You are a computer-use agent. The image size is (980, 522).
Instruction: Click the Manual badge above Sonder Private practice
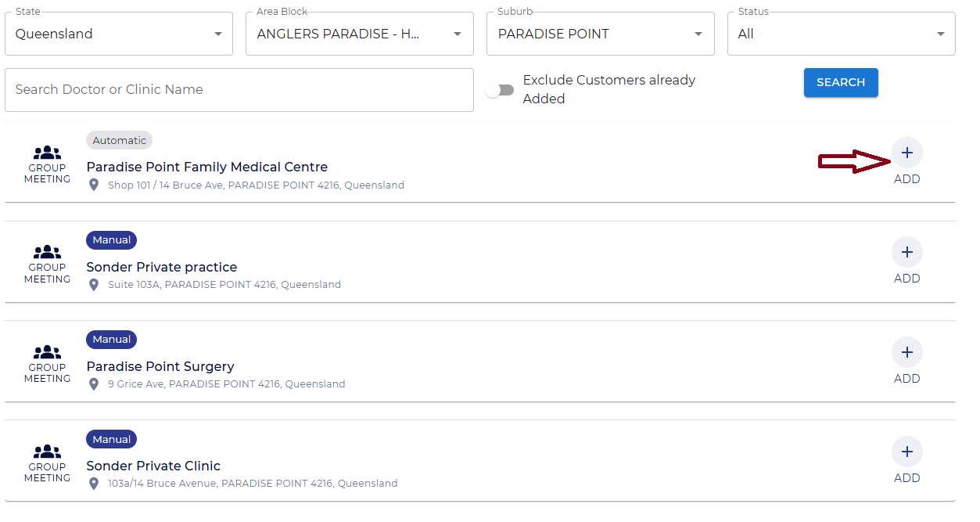click(111, 240)
